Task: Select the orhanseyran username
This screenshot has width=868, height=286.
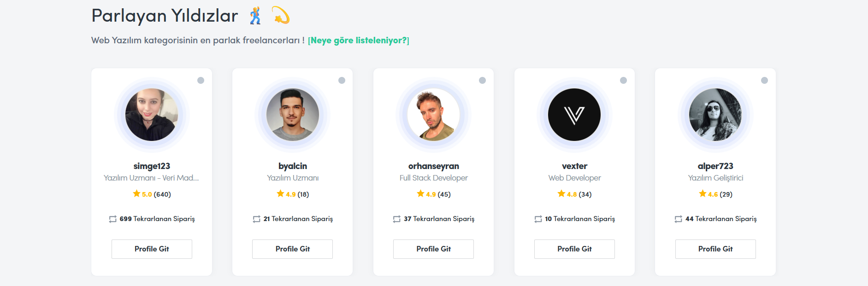Action: pos(433,166)
